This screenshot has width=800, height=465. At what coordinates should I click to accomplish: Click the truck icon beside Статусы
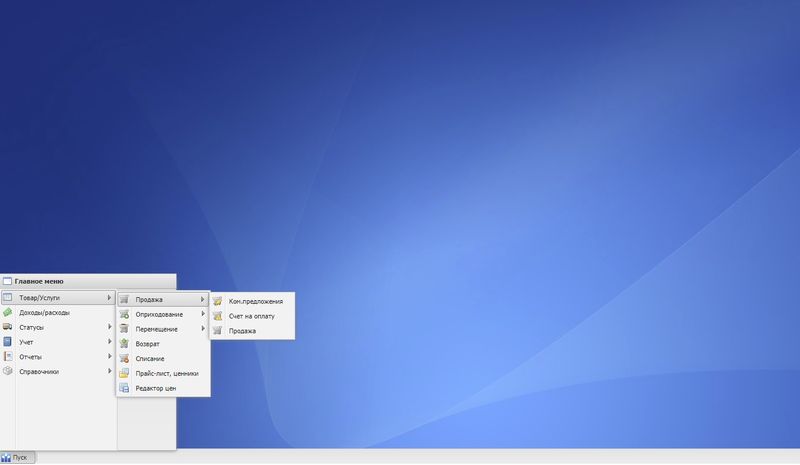pyautogui.click(x=8, y=327)
